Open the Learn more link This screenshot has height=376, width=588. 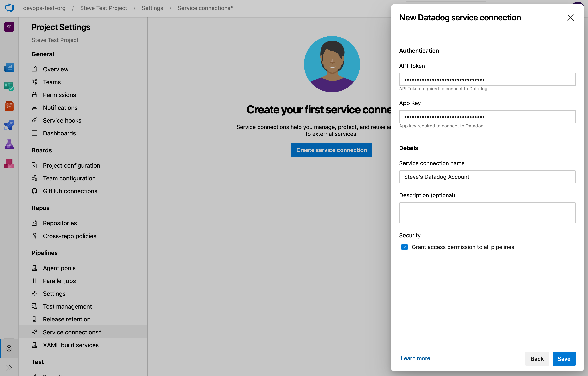pos(415,358)
